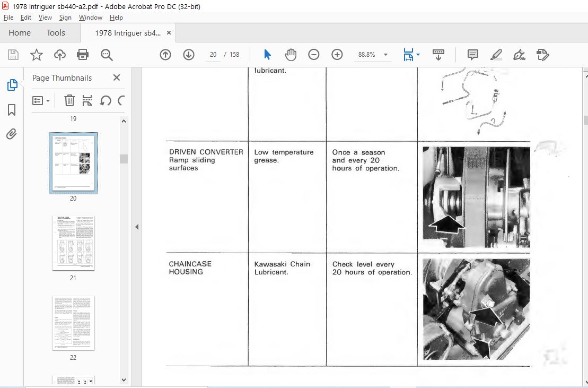The height and width of the screenshot is (388, 588).
Task: Print the document with printer icon
Action: (83, 55)
